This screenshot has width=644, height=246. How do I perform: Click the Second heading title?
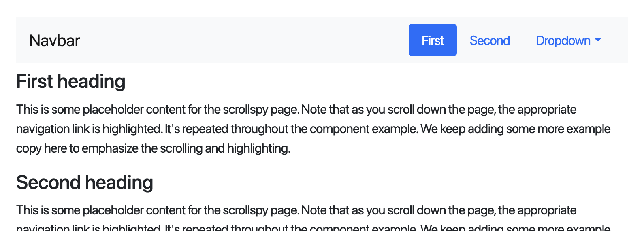click(x=84, y=182)
